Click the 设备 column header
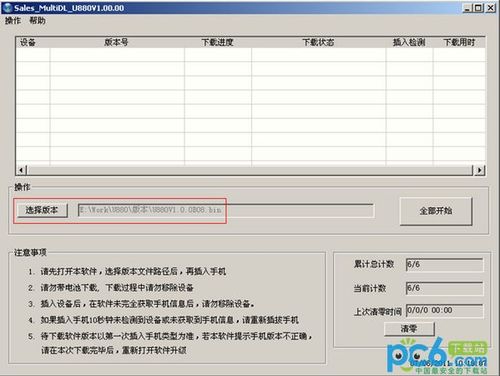This screenshot has width=500, height=376. pyautogui.click(x=33, y=42)
